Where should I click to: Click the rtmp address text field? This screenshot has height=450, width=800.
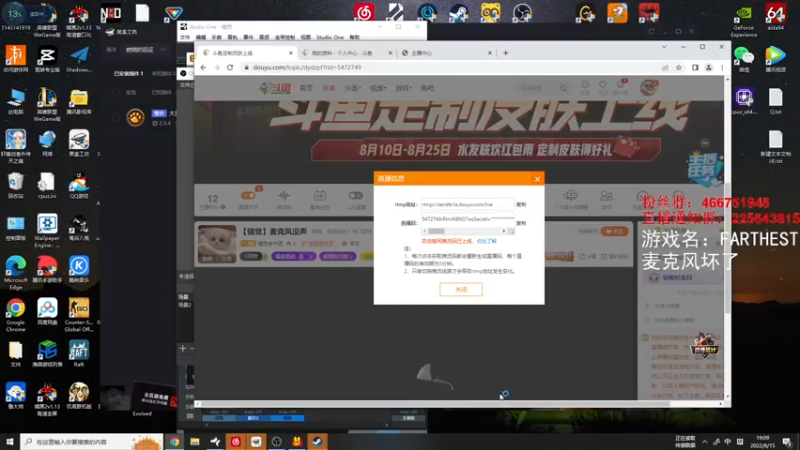(467, 205)
